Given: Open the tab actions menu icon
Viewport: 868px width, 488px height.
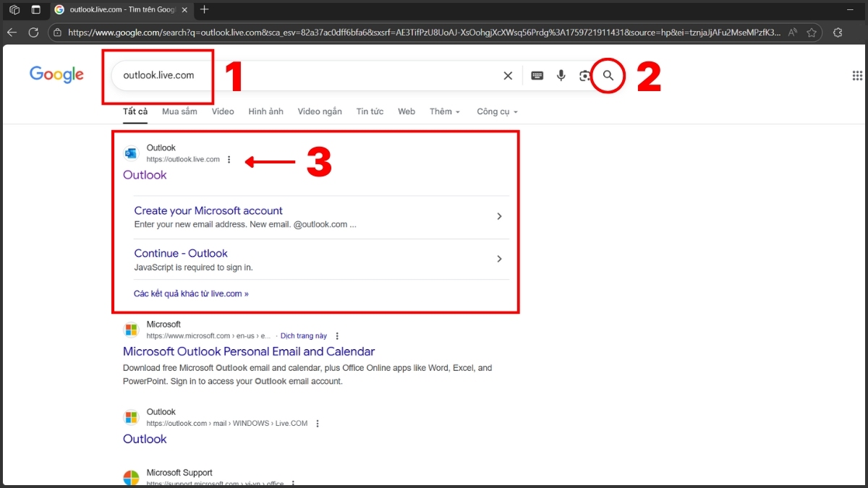Looking at the screenshot, I should [35, 9].
